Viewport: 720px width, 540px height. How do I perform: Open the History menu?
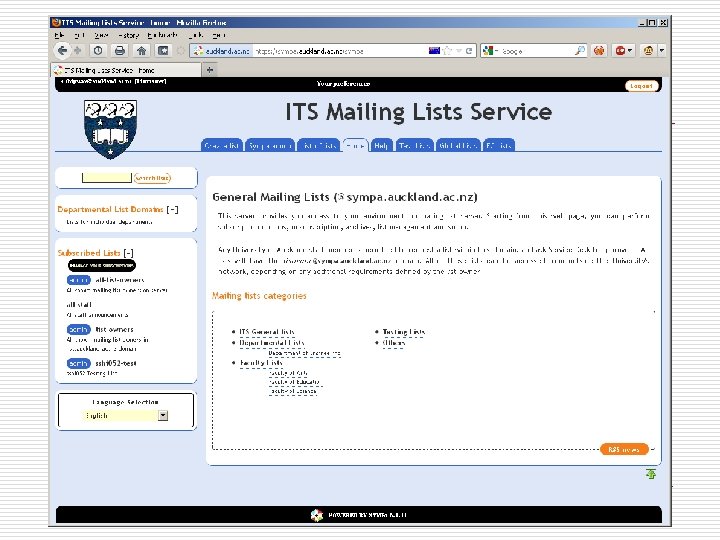click(x=128, y=35)
